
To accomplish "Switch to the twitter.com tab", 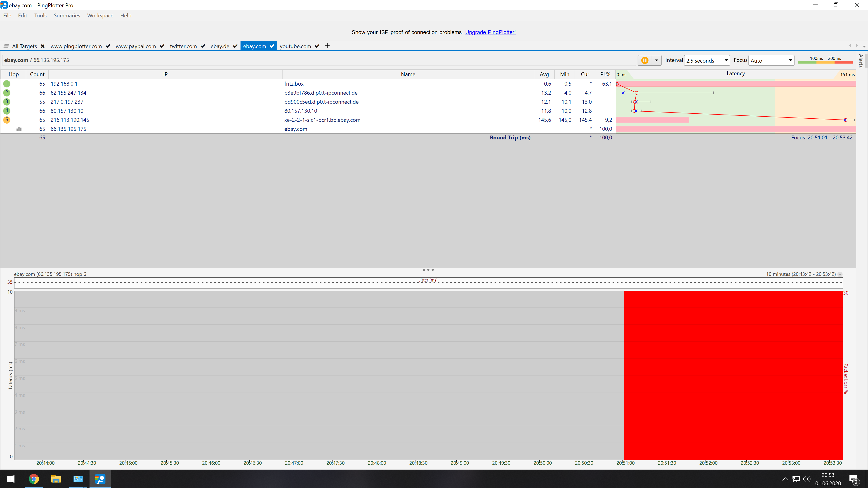I will coord(183,46).
